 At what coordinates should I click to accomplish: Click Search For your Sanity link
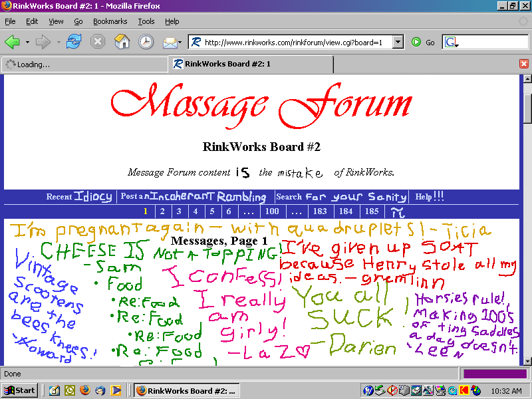(341, 196)
